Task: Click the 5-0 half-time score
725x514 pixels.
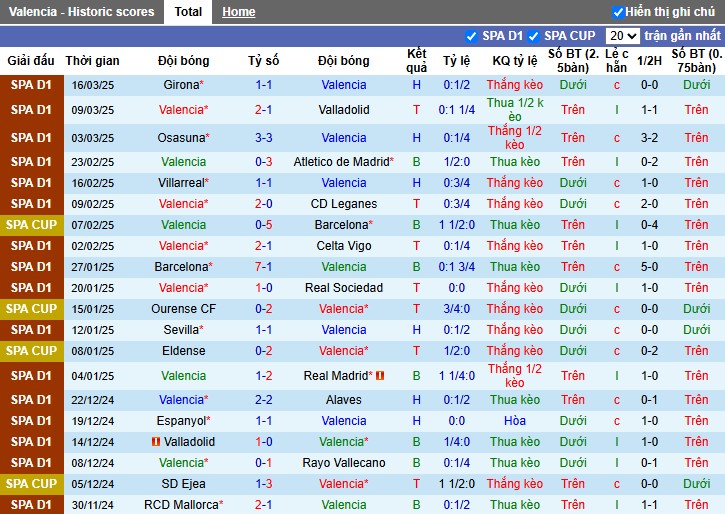Action: point(649,267)
